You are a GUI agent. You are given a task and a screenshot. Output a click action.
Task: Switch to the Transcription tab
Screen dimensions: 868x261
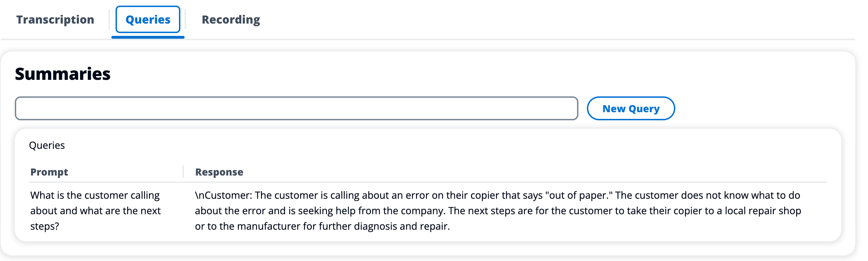point(55,20)
